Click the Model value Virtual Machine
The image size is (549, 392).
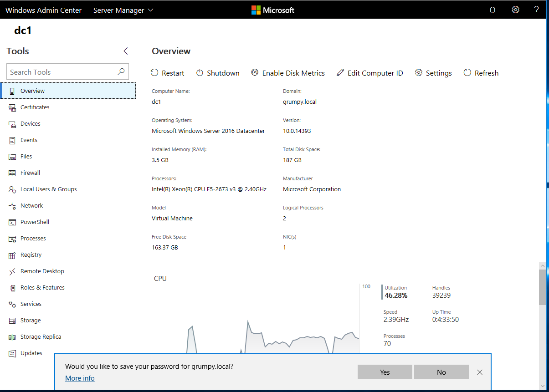(172, 219)
